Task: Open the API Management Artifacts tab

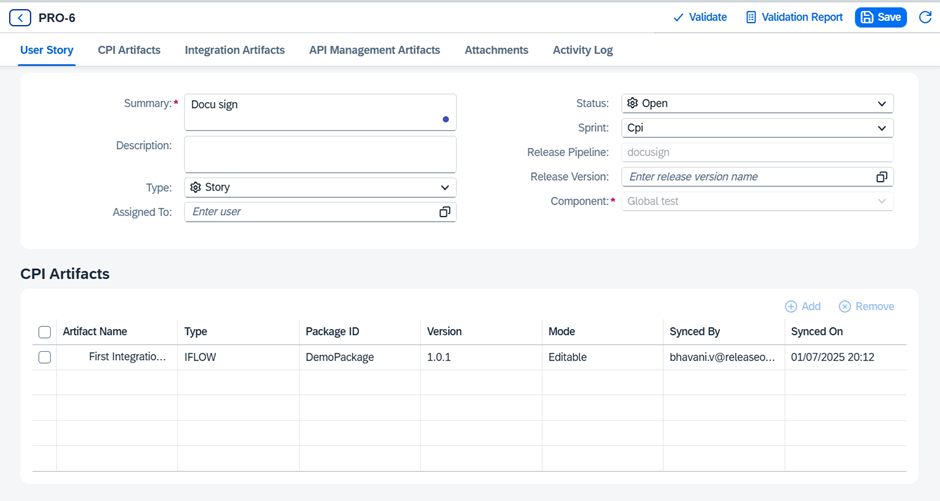Action: (x=374, y=50)
